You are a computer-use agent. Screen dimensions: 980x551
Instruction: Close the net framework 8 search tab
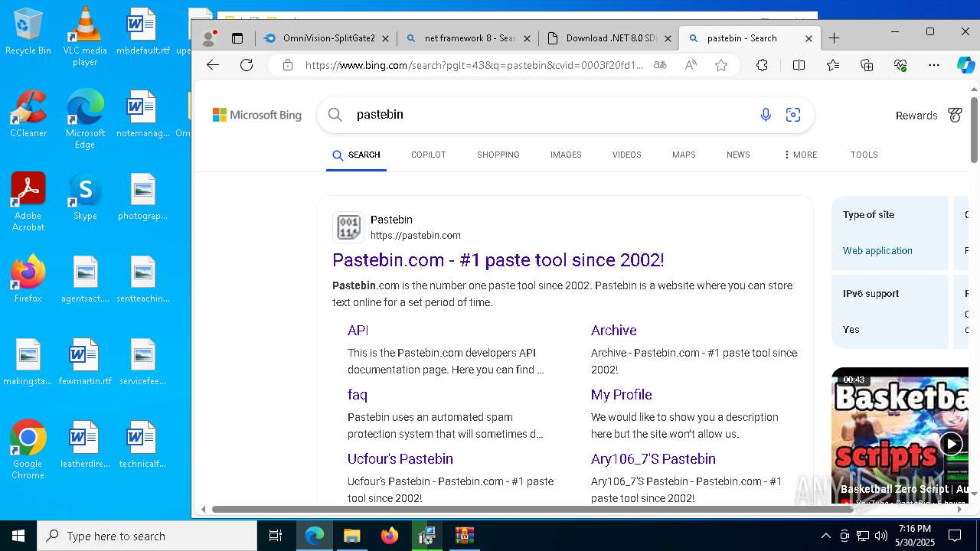coord(527,38)
